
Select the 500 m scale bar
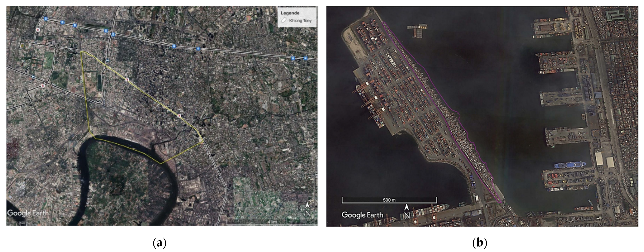click(389, 200)
